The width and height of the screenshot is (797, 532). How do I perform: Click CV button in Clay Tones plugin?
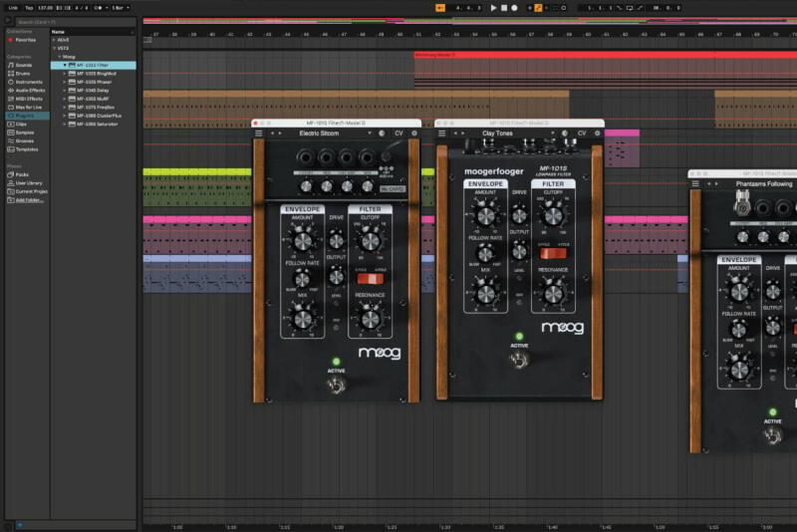pos(582,133)
